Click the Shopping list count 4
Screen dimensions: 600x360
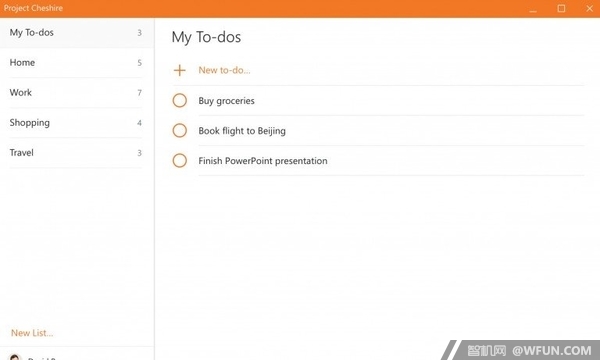(139, 123)
